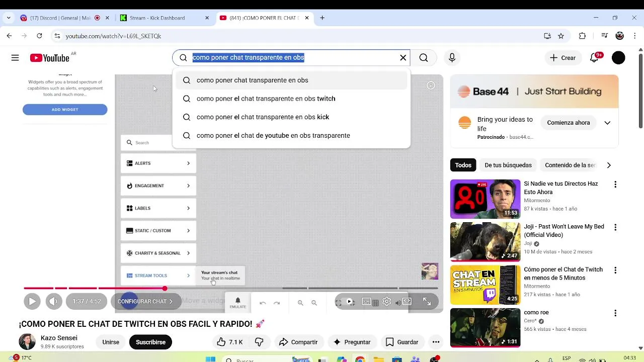The width and height of the screenshot is (644, 362).
Task: Close the Kick Dashboard tab
Action: coord(207,18)
